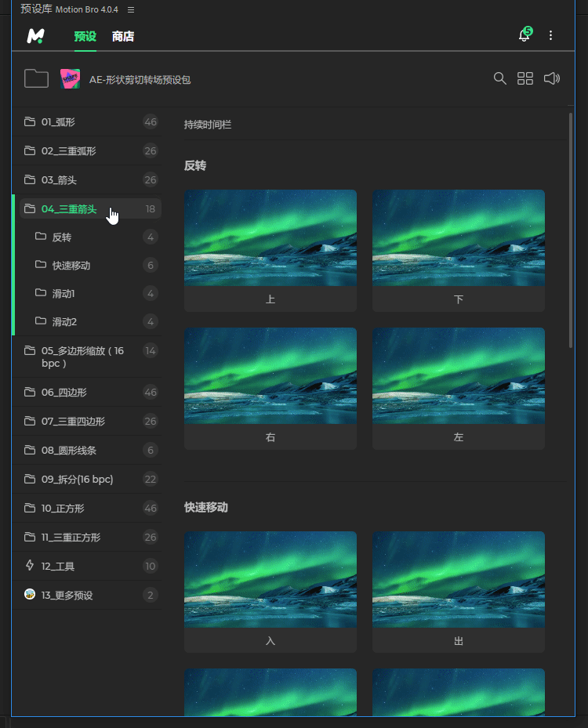Select the 滑动2 subfolder

coord(91,322)
